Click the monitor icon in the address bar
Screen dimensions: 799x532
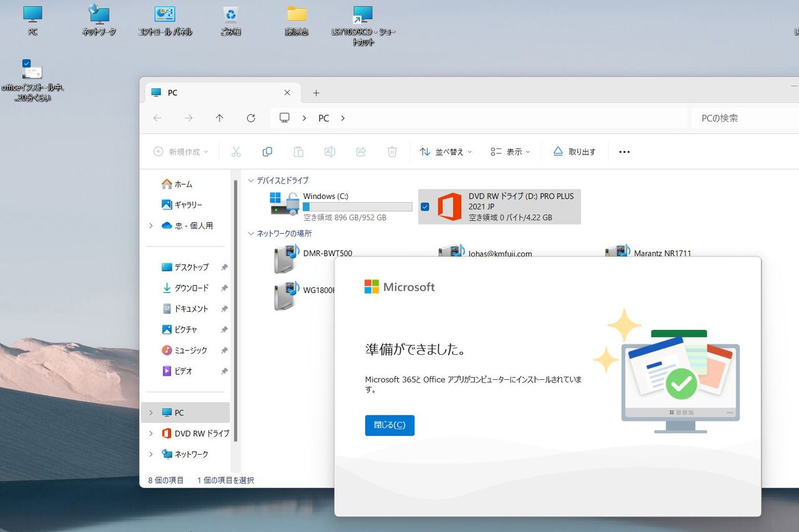pyautogui.click(x=285, y=118)
